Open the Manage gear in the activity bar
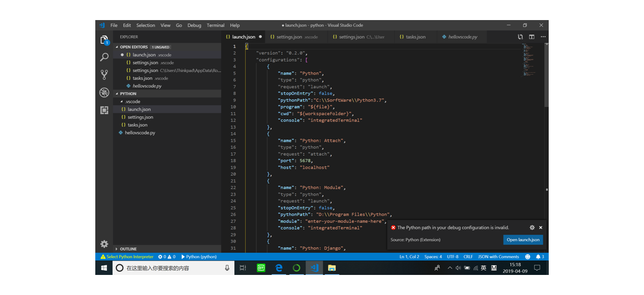644x295 pixels. tap(104, 244)
